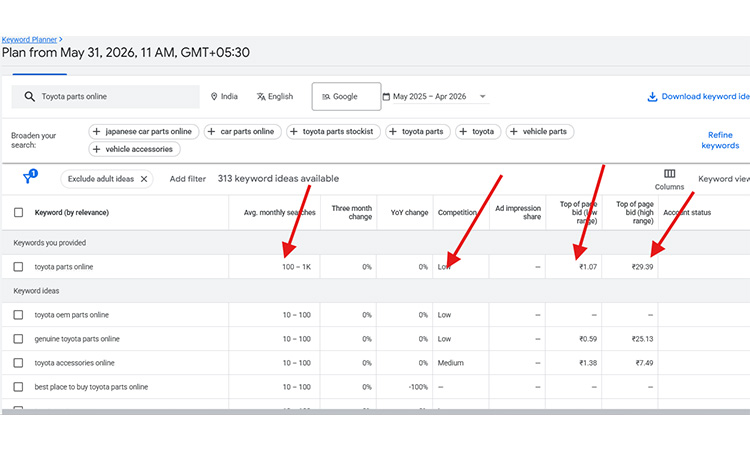Viewport: 750px width, 450px height.
Task: Click 'toyota accessories online' keyword text
Action: coord(75,362)
